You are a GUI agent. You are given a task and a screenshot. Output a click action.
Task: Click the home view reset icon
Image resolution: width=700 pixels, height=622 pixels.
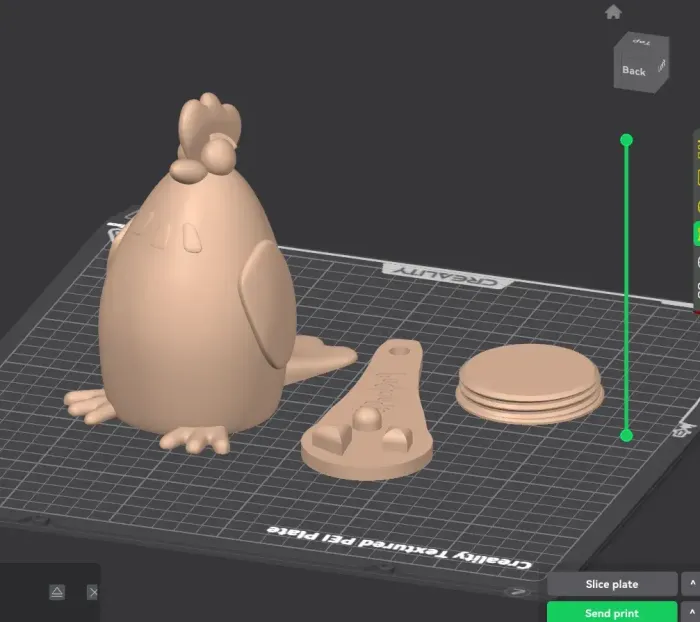pos(614,12)
